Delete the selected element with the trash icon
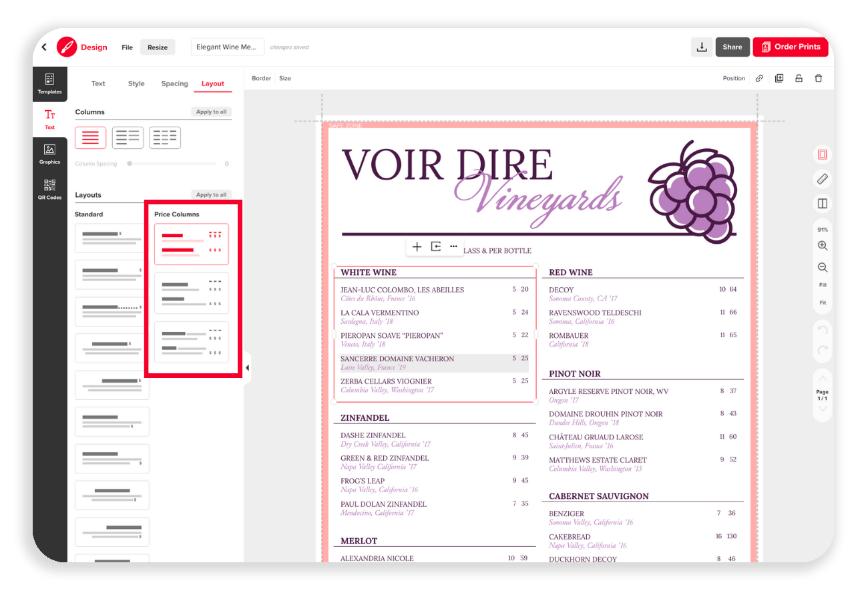868x601 pixels. click(x=818, y=78)
